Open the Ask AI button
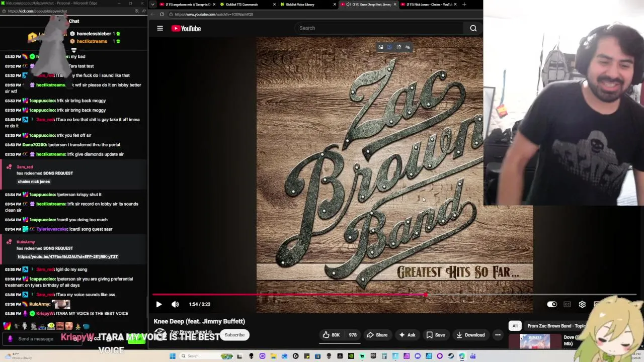 click(407, 335)
